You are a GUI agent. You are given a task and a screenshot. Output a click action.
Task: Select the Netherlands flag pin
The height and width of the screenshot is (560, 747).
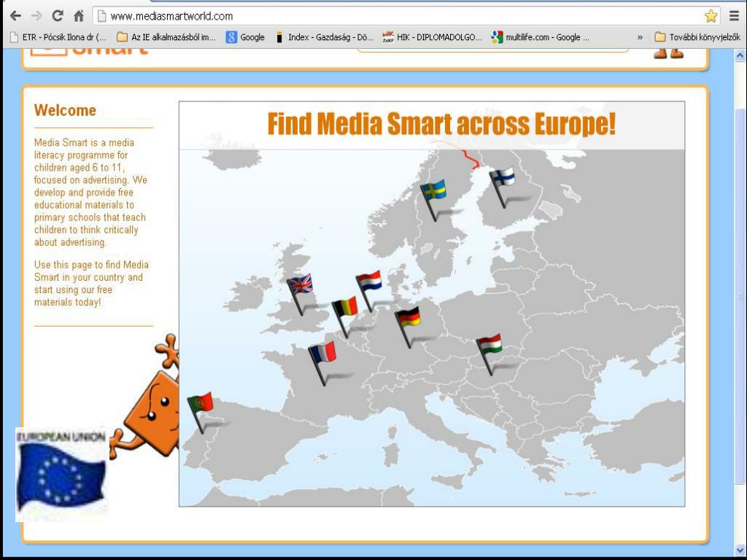(368, 292)
